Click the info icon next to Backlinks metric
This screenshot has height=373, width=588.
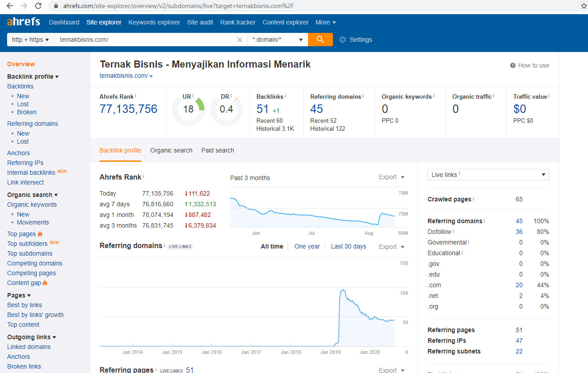(x=285, y=96)
